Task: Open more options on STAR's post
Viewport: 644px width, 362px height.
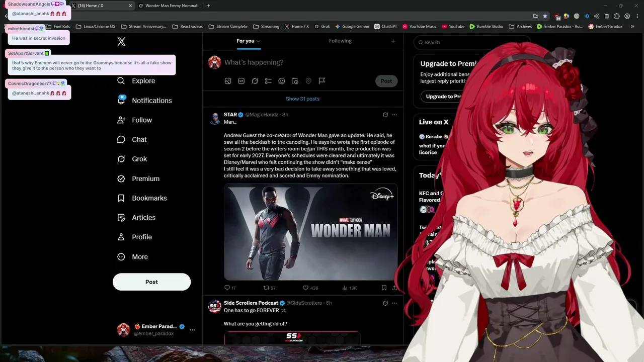Action: click(394, 115)
